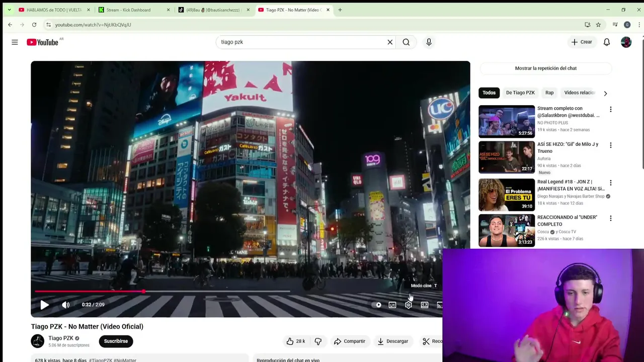Click the address bar URL

93,25
